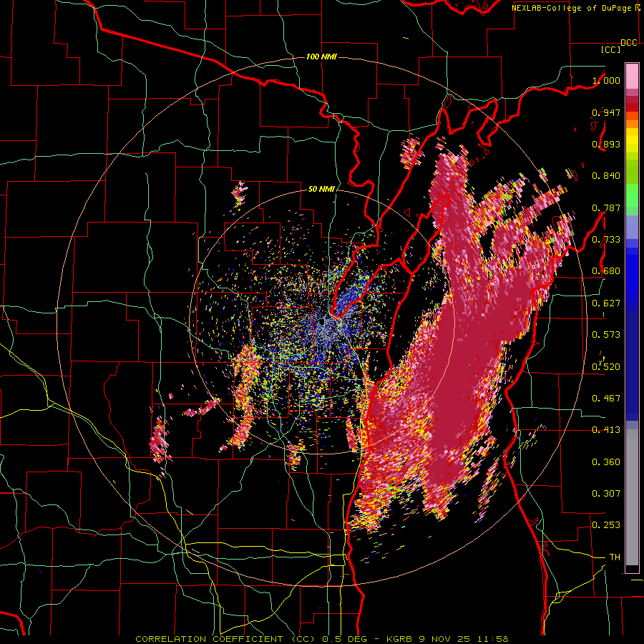The width and height of the screenshot is (644, 644).
Task: Pick the bright green swatch above 0.787
Action: pyautogui.click(x=632, y=195)
